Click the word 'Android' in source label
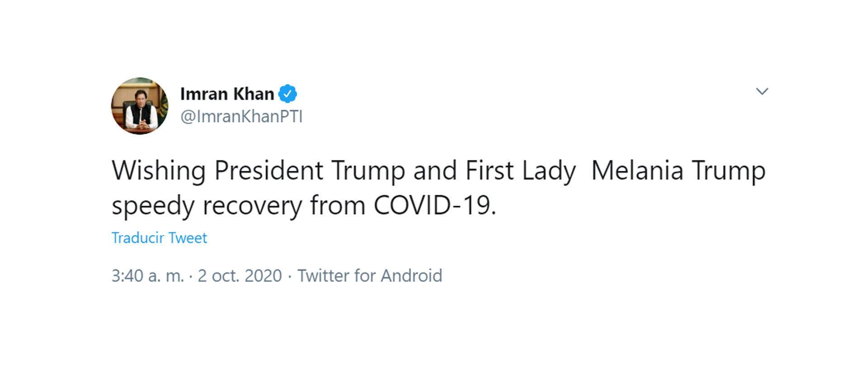The width and height of the screenshot is (868, 370). click(x=411, y=276)
